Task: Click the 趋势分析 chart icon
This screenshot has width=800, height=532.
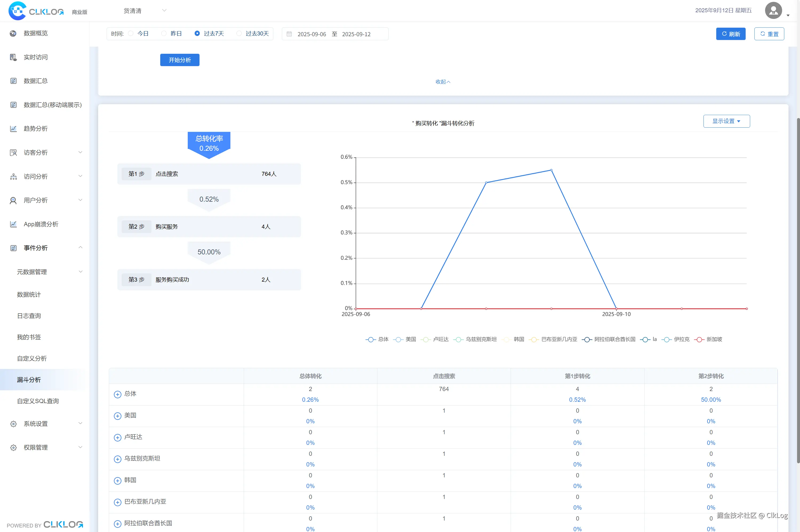Action: [x=13, y=129]
